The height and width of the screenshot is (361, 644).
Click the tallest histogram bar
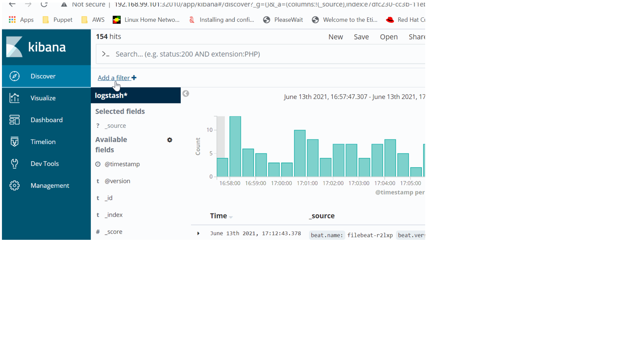click(235, 147)
